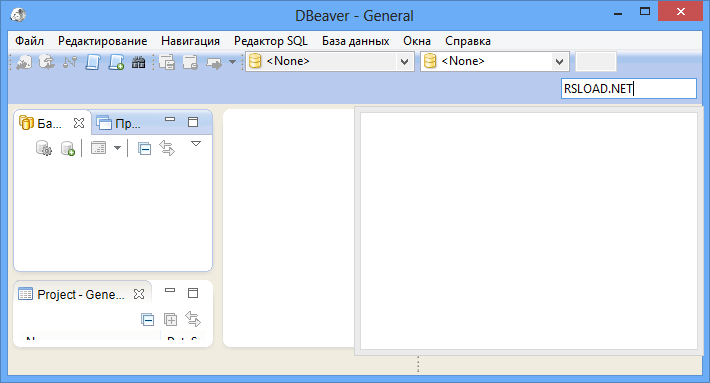Minimize the database navigator panel
This screenshot has width=710, height=383.
pos(170,120)
